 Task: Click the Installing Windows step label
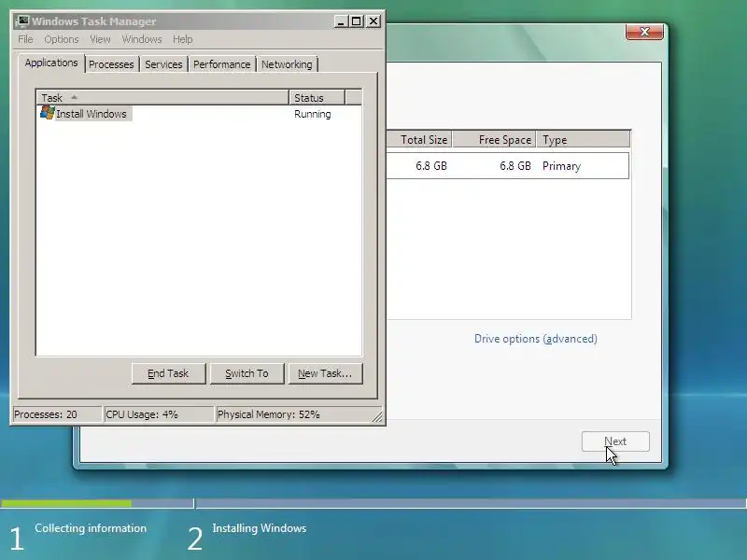pos(260,528)
